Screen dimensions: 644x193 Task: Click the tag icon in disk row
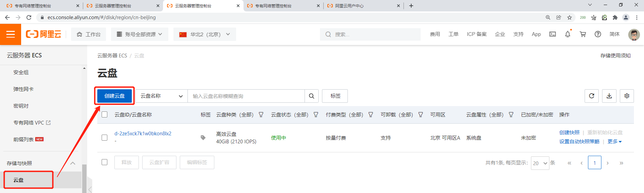click(203, 138)
